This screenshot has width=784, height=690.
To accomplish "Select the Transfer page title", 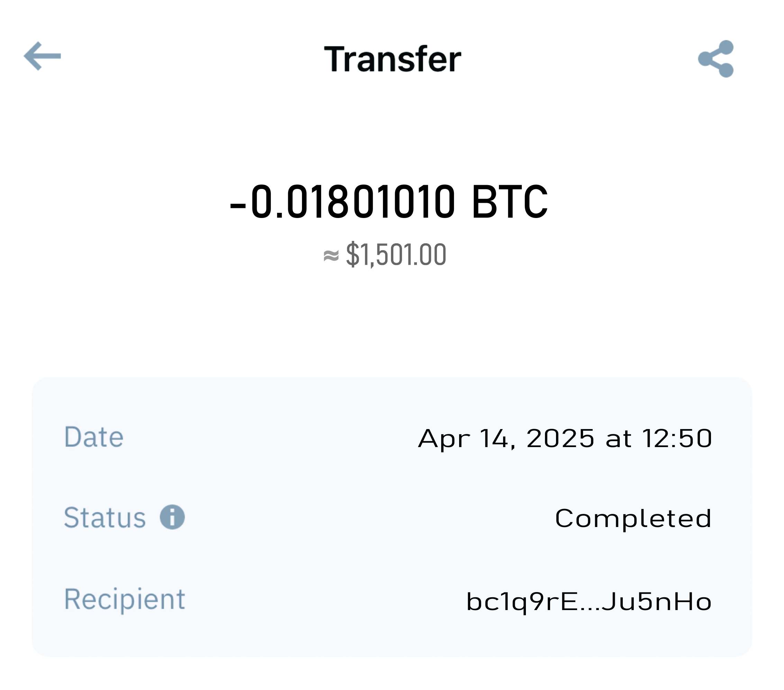I will tap(392, 59).
